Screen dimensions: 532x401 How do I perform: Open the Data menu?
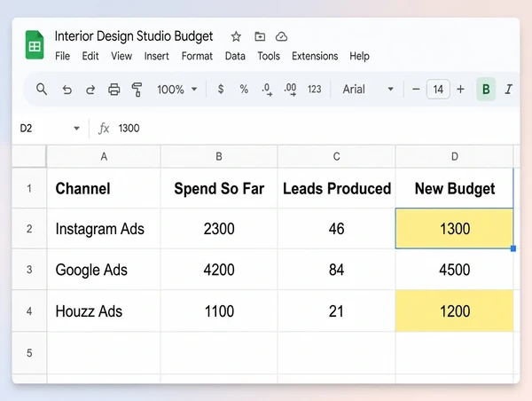point(235,56)
